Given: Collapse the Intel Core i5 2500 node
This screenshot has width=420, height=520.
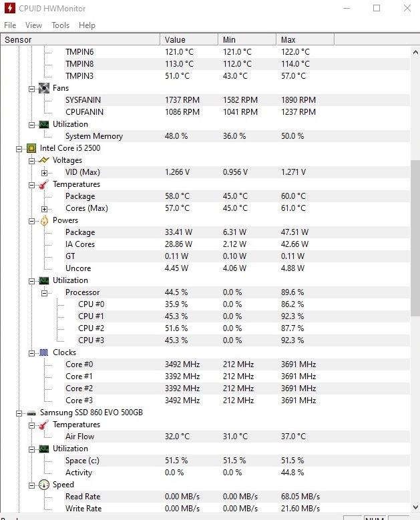Looking at the screenshot, I should [x=19, y=149].
